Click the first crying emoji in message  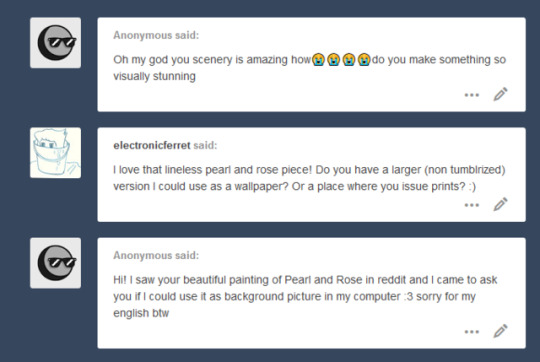[319, 60]
